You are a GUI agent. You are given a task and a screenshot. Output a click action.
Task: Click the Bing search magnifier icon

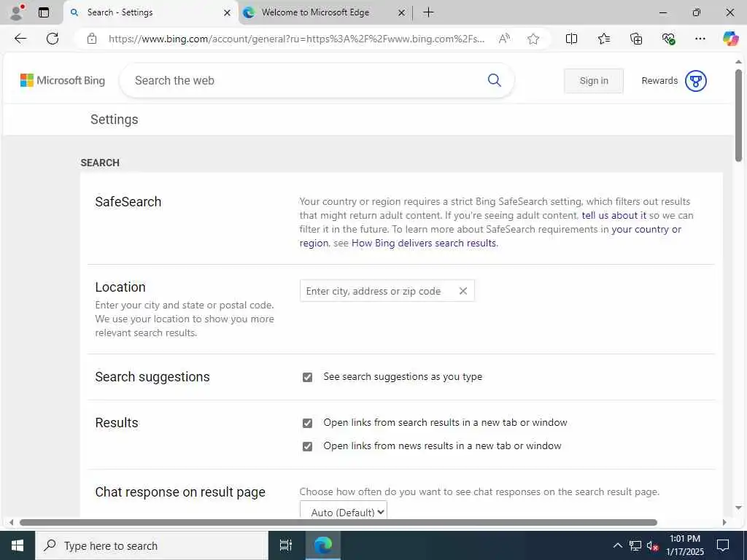click(x=494, y=80)
